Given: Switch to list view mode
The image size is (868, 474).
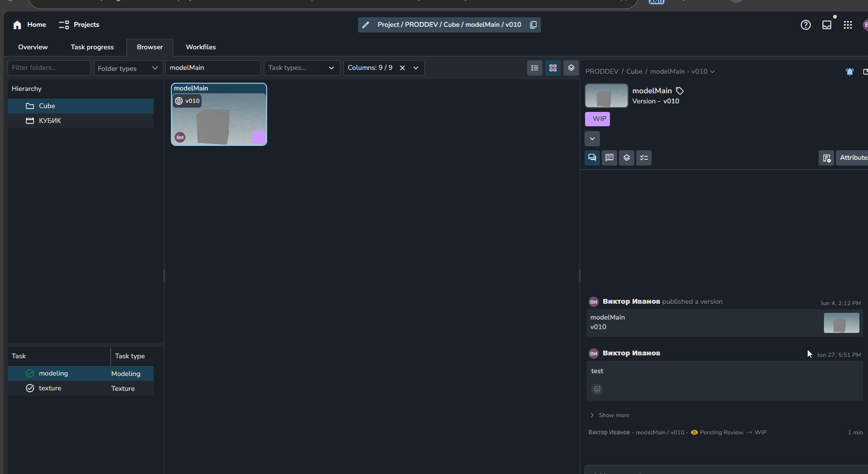Looking at the screenshot, I should click(535, 68).
